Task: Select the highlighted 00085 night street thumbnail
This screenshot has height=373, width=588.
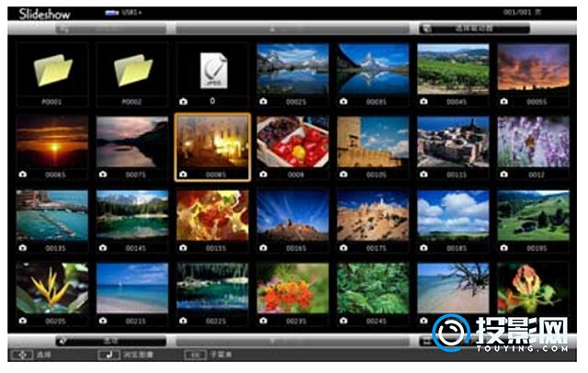Action: [x=212, y=141]
